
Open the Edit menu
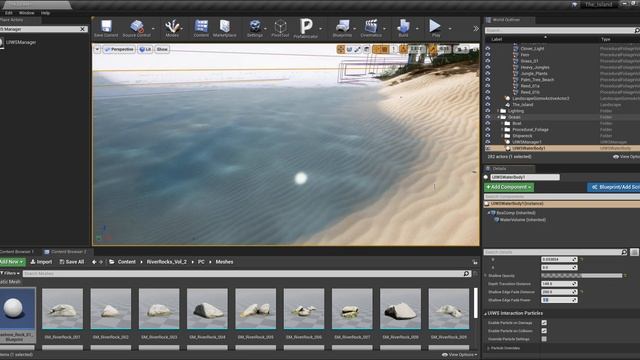[x=9, y=13]
